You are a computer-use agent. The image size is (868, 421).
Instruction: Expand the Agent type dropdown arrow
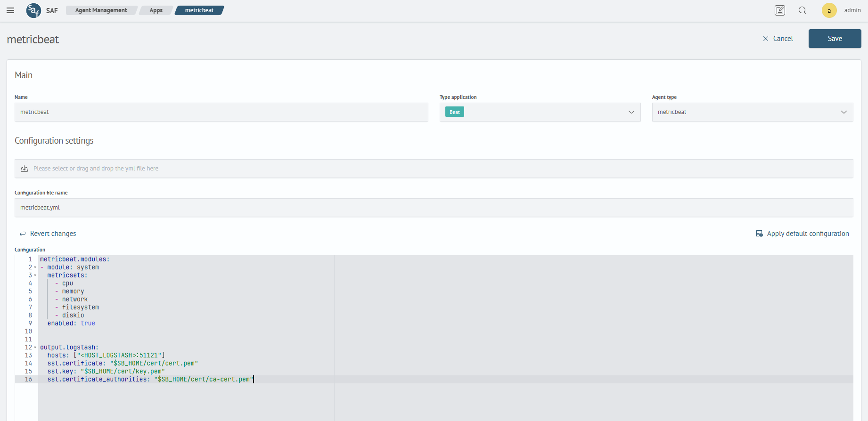[844, 112]
